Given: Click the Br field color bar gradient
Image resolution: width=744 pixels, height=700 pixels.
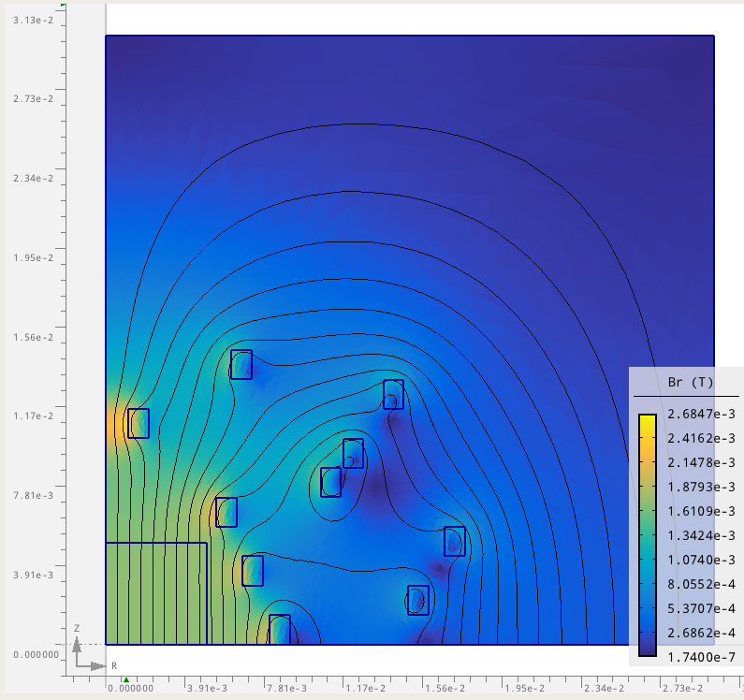Looking at the screenshot, I should click(x=648, y=535).
